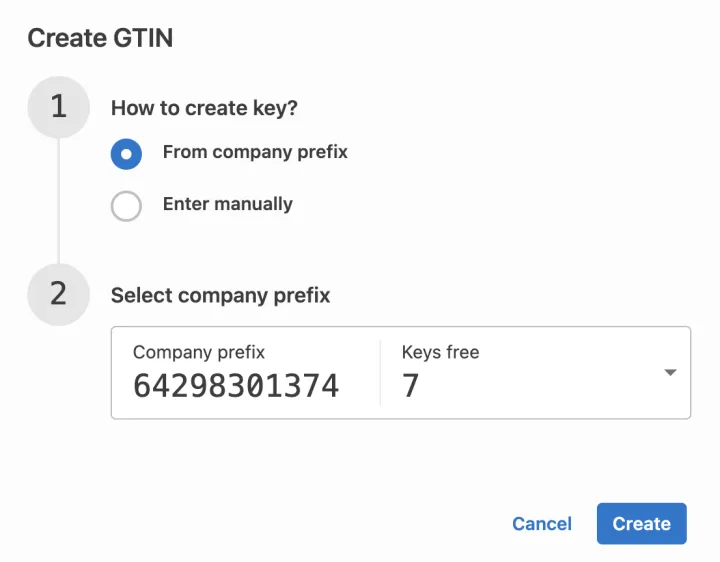Select the "From company prefix" radio button
The height and width of the screenshot is (562, 720).
point(126,154)
